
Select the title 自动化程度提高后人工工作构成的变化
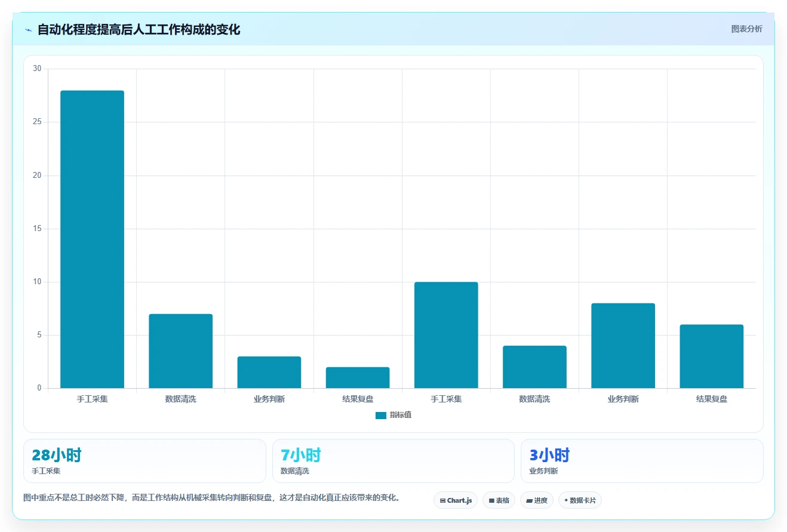pos(139,29)
